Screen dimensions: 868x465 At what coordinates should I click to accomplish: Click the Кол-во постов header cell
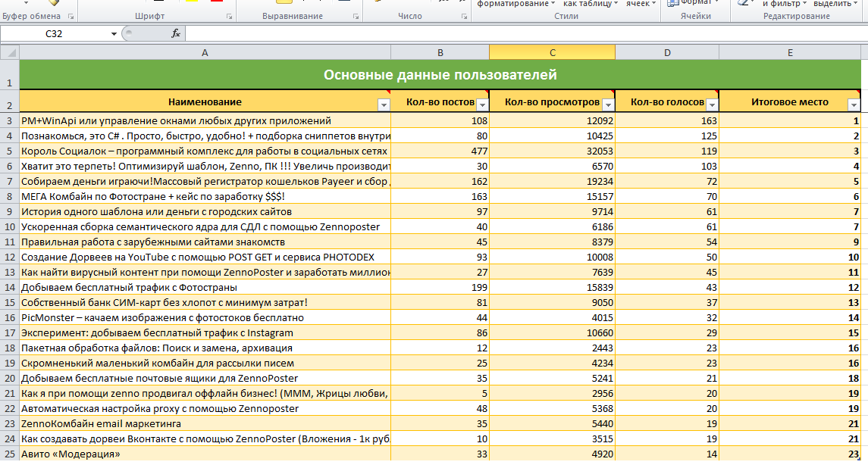440,101
